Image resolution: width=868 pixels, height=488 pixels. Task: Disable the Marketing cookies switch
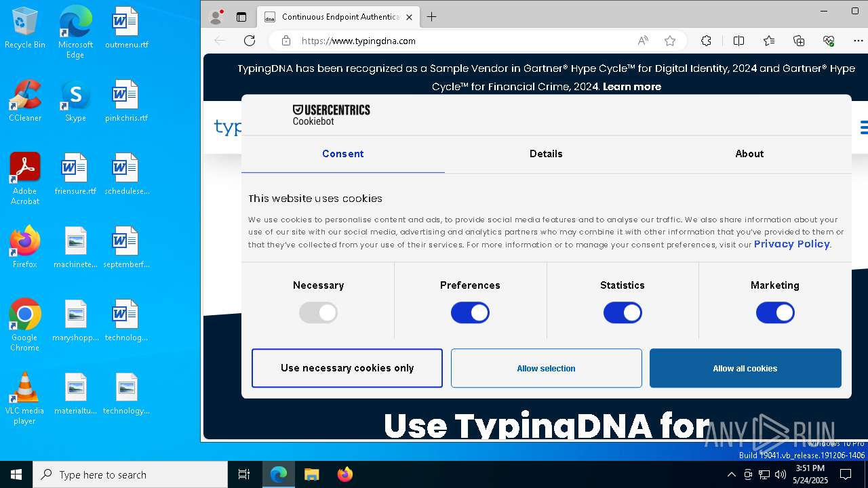775,312
